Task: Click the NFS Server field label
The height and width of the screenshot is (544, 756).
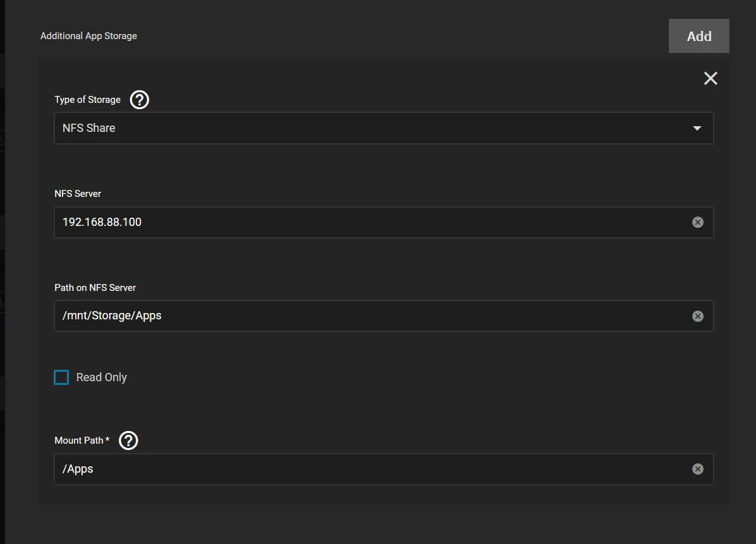Action: pyautogui.click(x=78, y=194)
